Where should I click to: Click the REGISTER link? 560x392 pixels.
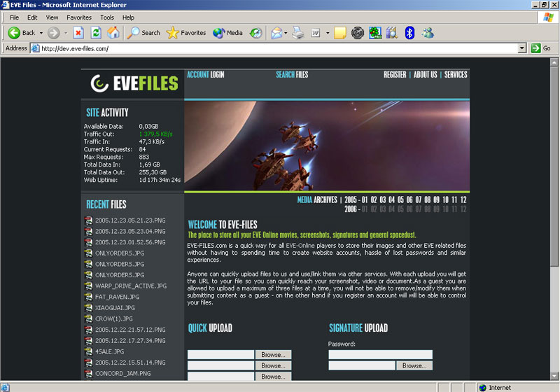click(395, 74)
